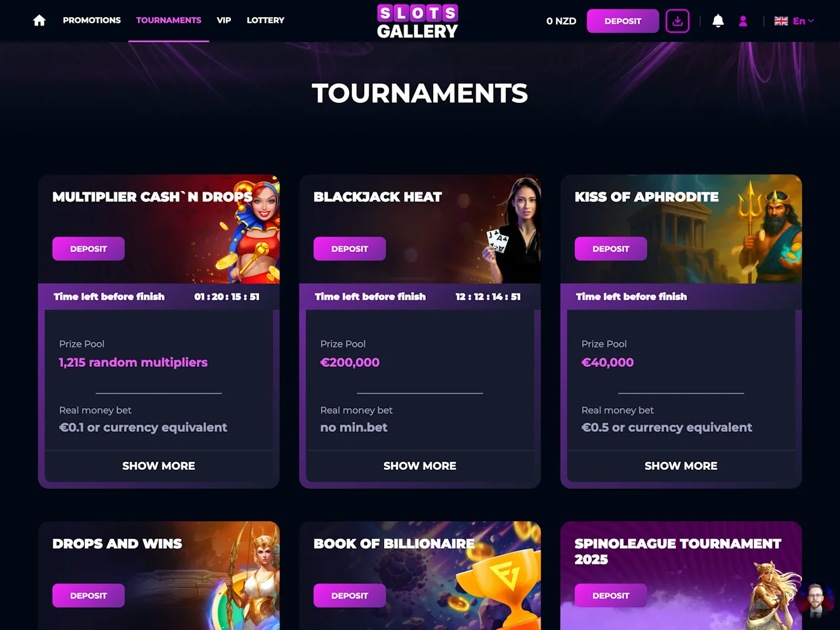The height and width of the screenshot is (630, 840).
Task: Open the notifications bell
Action: [718, 21]
